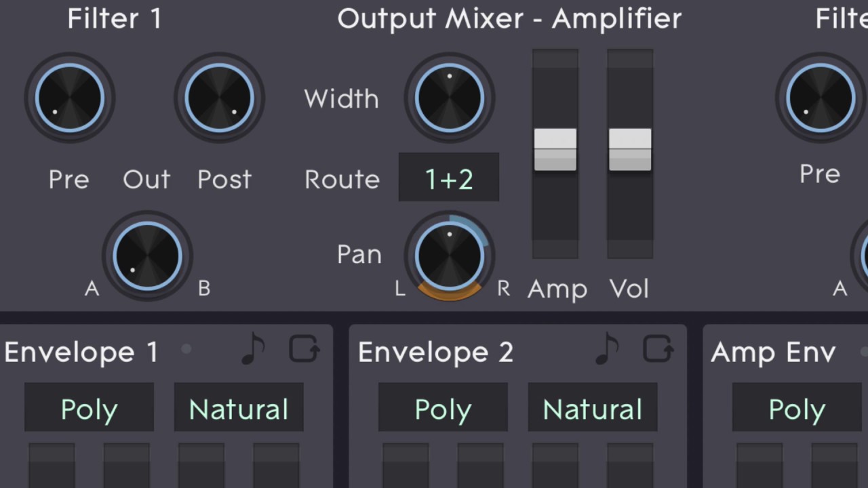
Task: Click the Route label
Action: [x=342, y=180]
